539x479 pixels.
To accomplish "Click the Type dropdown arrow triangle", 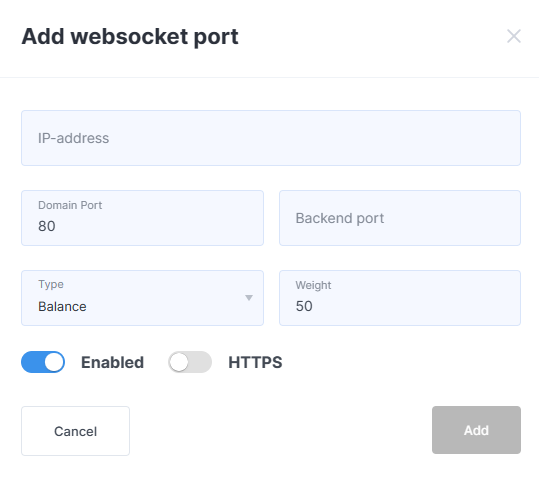I will tap(249, 298).
